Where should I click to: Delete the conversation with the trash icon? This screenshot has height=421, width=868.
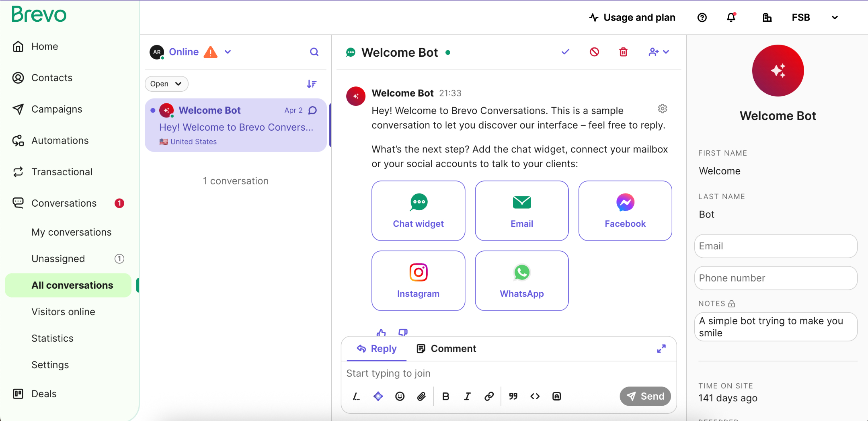tap(623, 52)
